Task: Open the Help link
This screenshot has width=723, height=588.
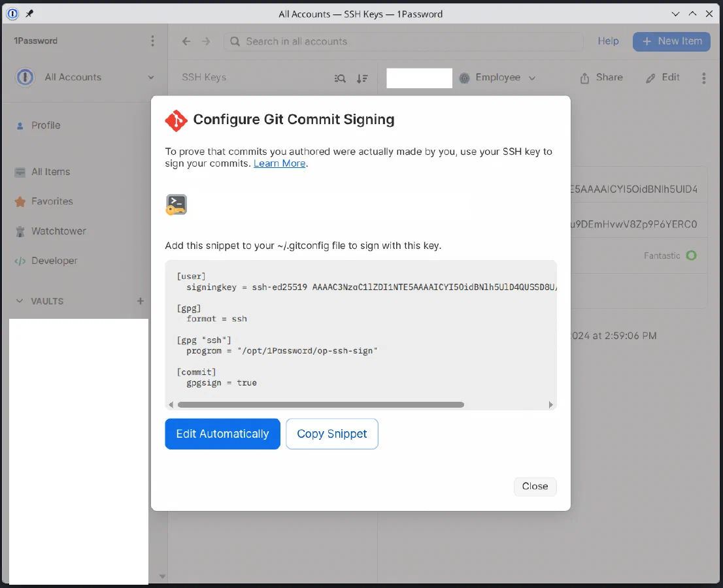Action: 608,41
